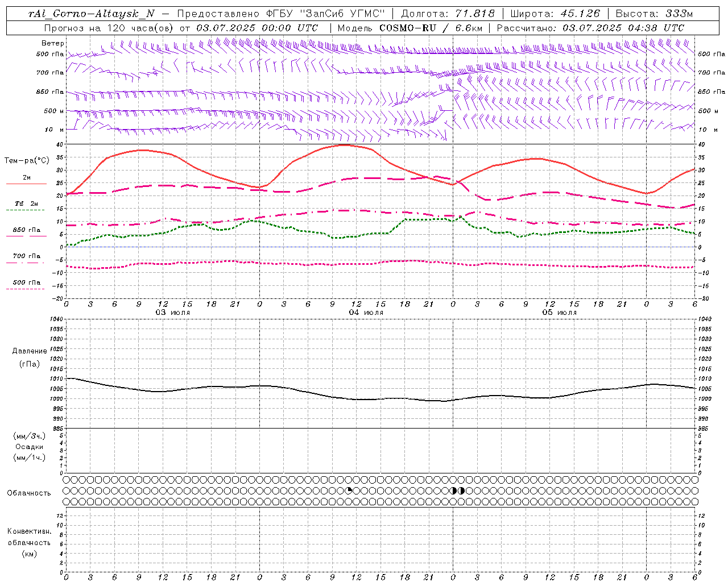Click the quarter-filled cloud circle on 04 июля
Image resolution: width=728 pixels, height=582 pixels.
(x=349, y=490)
